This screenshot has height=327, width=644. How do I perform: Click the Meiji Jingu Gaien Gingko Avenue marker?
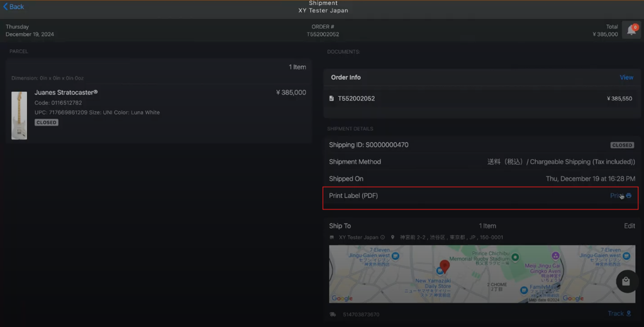click(555, 256)
